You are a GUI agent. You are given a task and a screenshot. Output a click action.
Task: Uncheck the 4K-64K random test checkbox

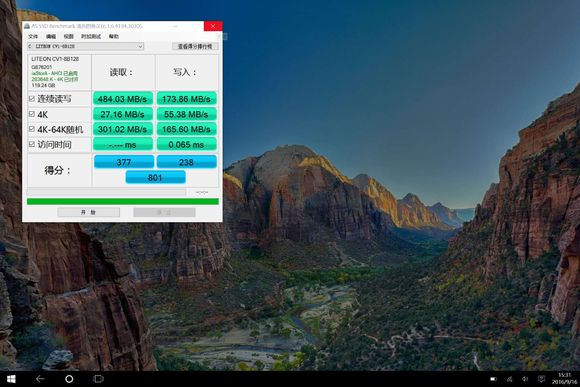click(32, 129)
